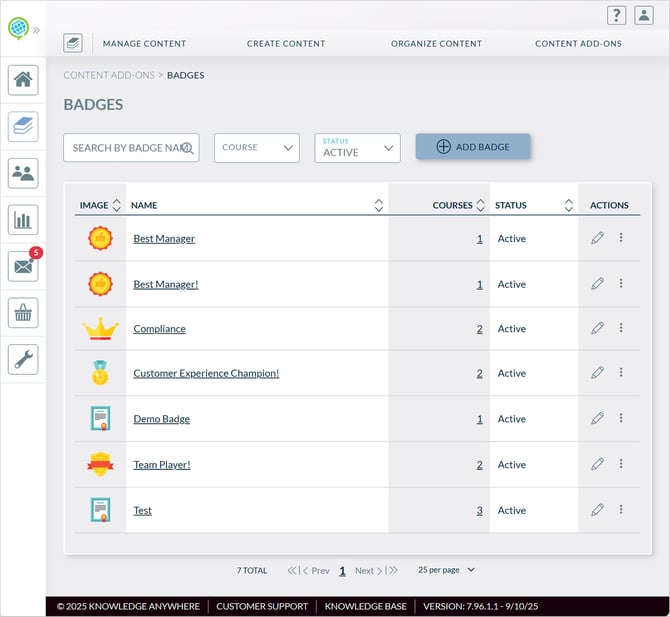Open the Test badge link

tap(142, 510)
